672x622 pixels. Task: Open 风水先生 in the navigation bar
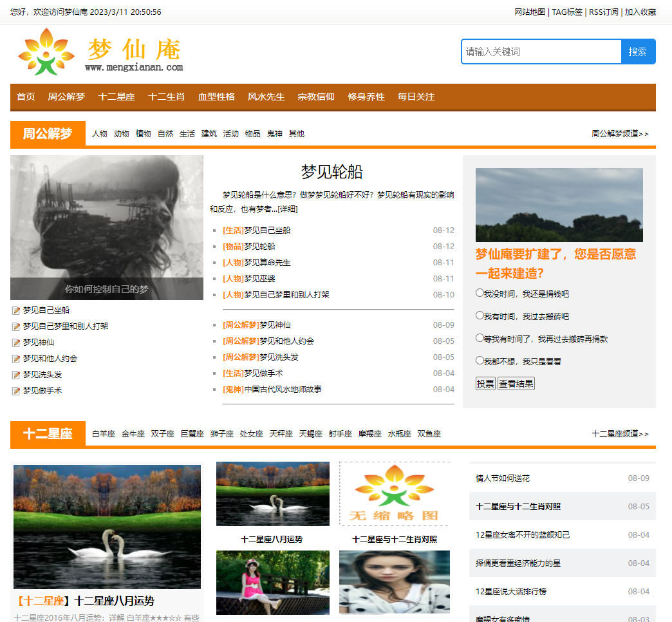click(x=266, y=97)
